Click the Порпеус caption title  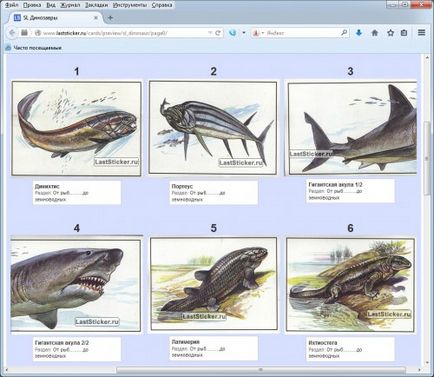(x=182, y=186)
